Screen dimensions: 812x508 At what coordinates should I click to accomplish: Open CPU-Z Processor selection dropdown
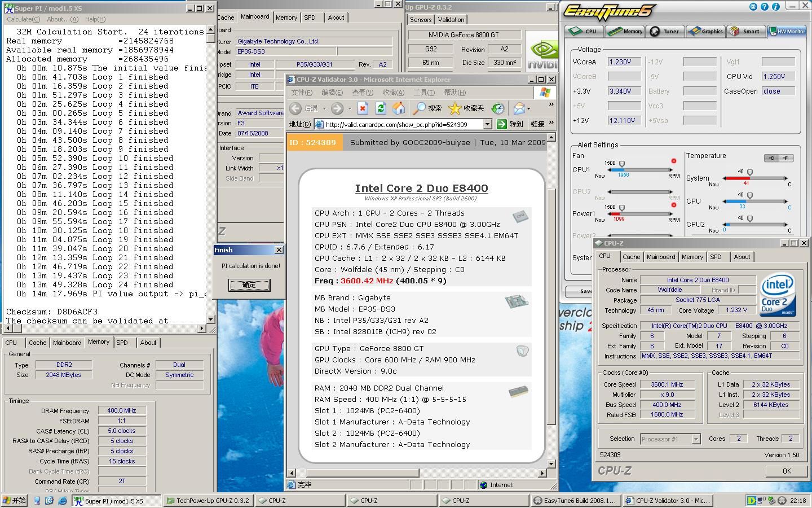click(x=696, y=439)
